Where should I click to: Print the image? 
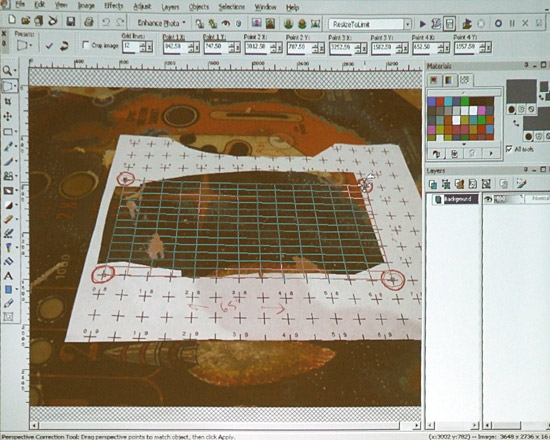pos(88,22)
